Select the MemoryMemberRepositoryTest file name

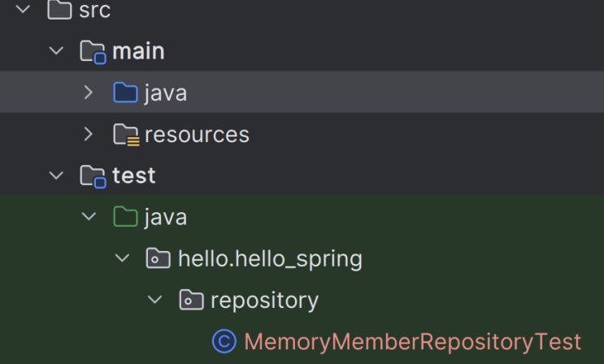[412, 342]
